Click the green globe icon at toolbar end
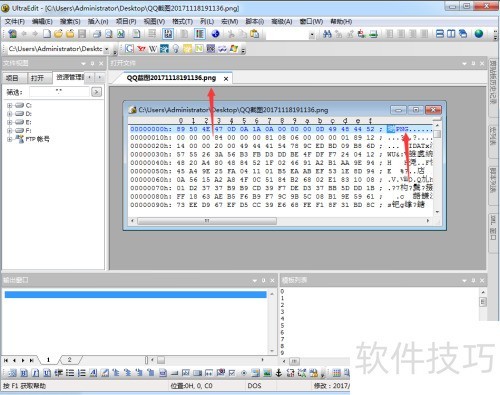Viewport: 500px width, 395px height. tap(479, 34)
